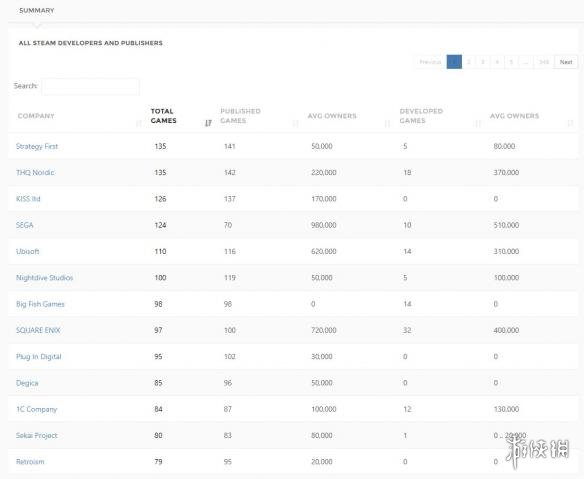Go to the Next page
Image resolution: width=584 pixels, height=479 pixels.
point(566,62)
